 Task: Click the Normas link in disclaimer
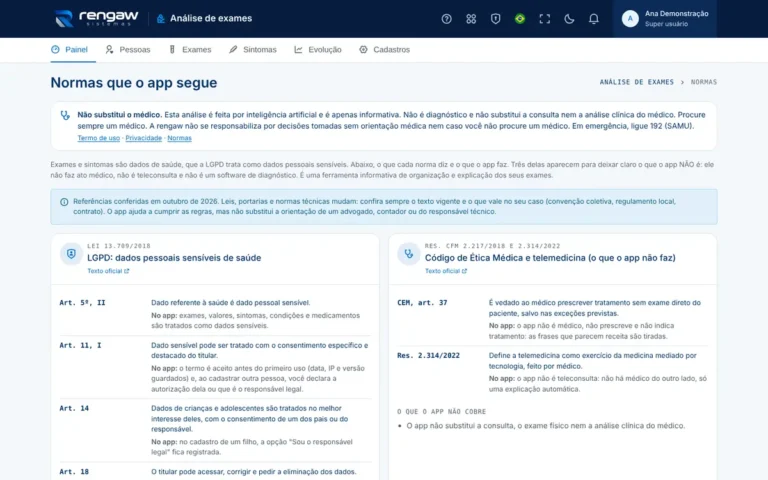tap(179, 138)
